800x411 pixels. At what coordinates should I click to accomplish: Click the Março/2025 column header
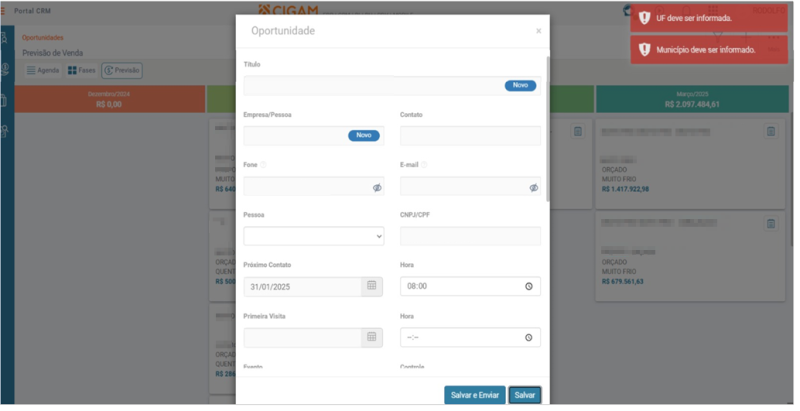(x=692, y=99)
